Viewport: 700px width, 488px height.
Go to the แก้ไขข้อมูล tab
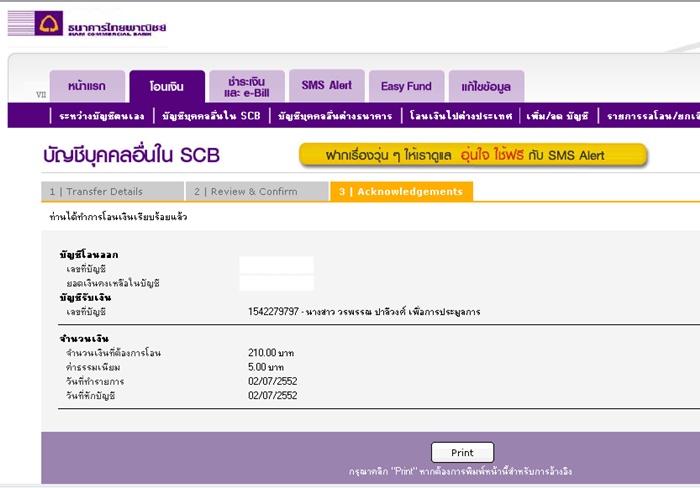(x=486, y=86)
